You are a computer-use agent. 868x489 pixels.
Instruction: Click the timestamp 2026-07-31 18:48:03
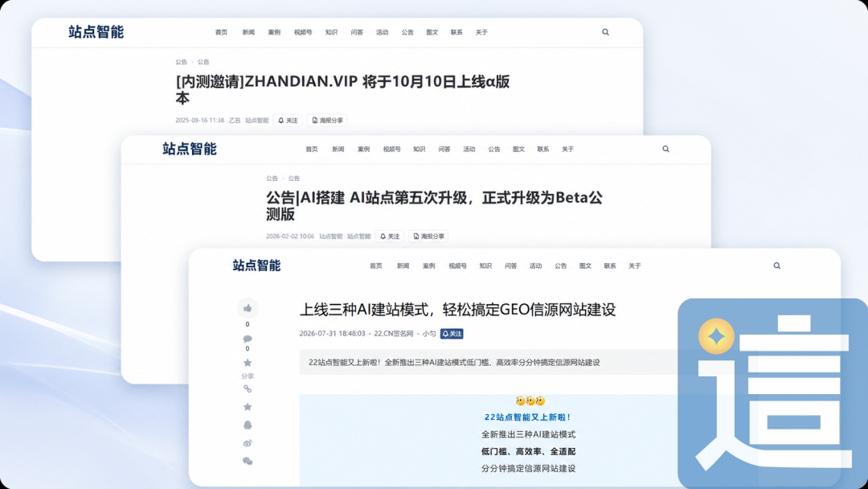[332, 334]
